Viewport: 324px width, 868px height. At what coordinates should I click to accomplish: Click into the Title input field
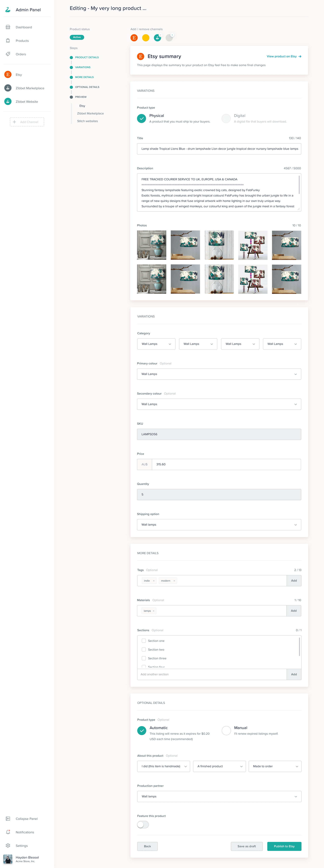click(219, 149)
